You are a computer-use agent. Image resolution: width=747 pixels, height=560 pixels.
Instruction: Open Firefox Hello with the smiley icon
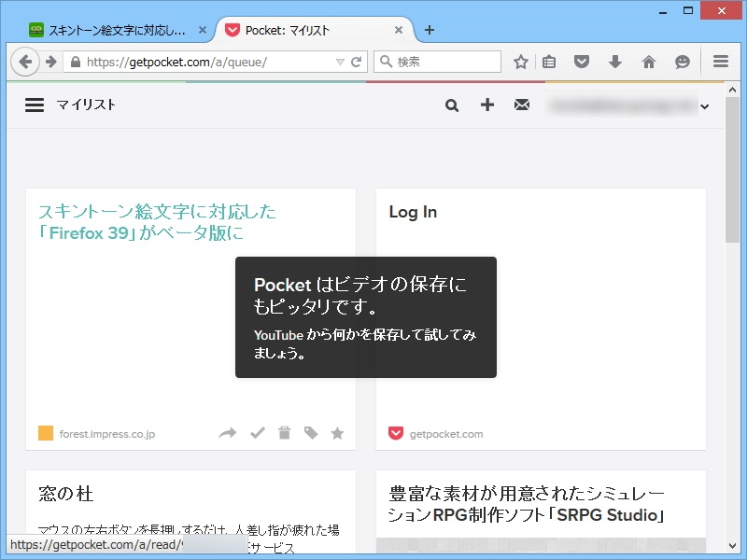(x=683, y=62)
